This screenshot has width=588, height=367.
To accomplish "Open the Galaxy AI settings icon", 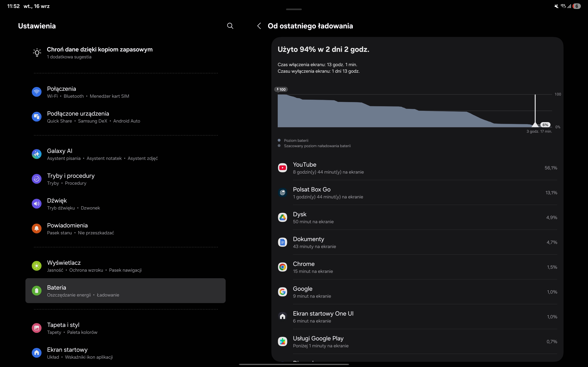I will click(37, 154).
